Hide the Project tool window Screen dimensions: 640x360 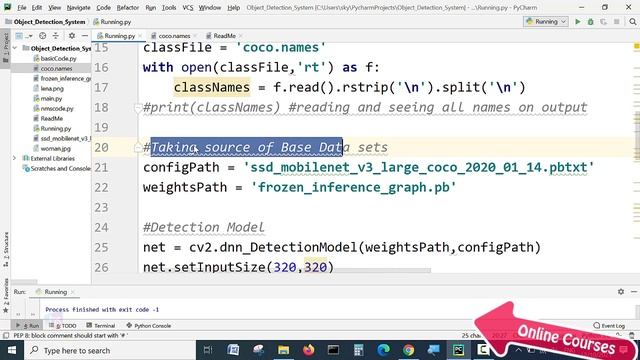[85, 36]
